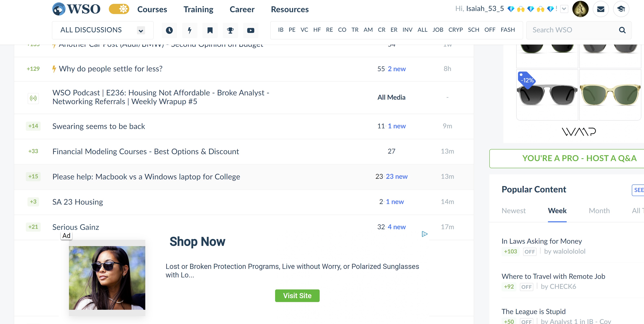The width and height of the screenshot is (644, 324).
Task: Expand the user account dropdown arrow
Action: point(564,9)
